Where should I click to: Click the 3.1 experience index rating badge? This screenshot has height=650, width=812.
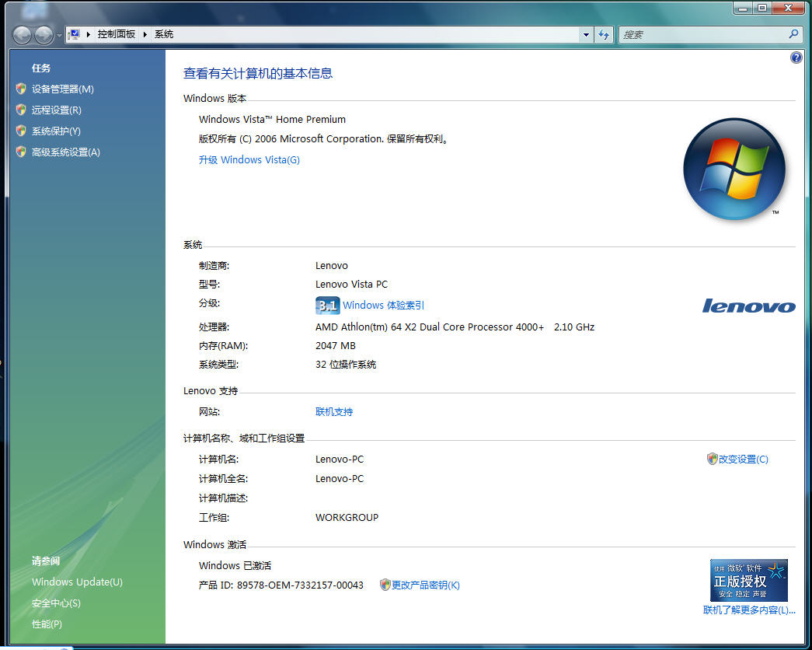click(327, 306)
